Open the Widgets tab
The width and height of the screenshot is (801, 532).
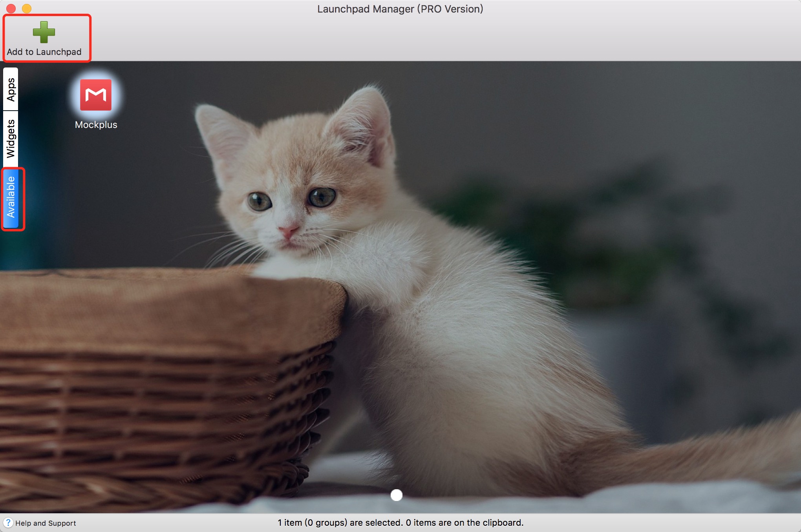[x=11, y=139]
